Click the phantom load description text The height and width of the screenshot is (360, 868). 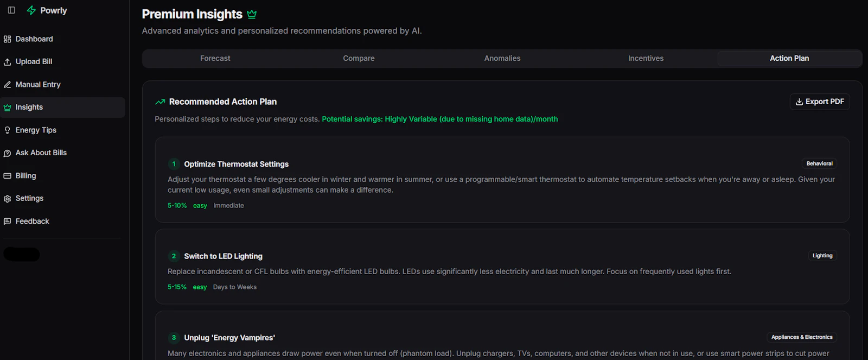(498, 353)
